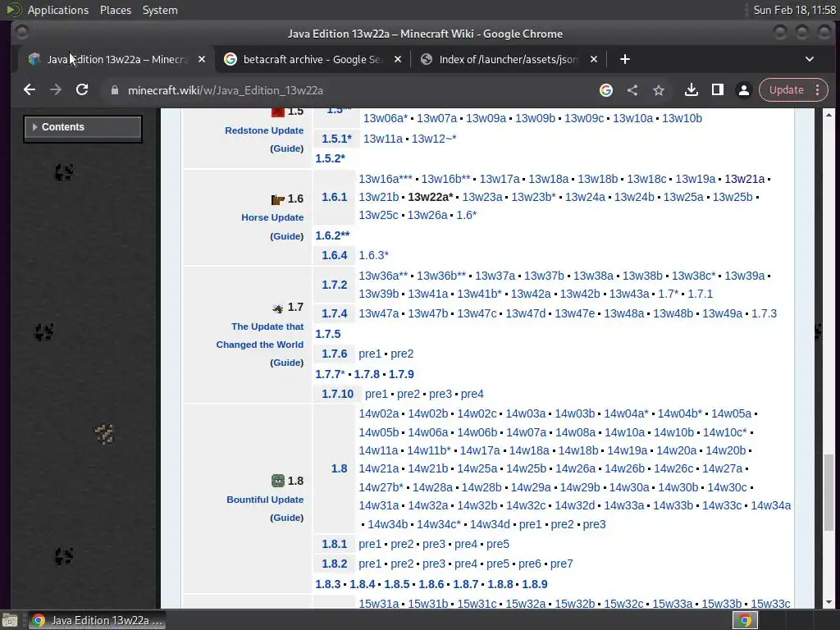Click the 1.7 update icon
The image size is (840, 630).
277,308
